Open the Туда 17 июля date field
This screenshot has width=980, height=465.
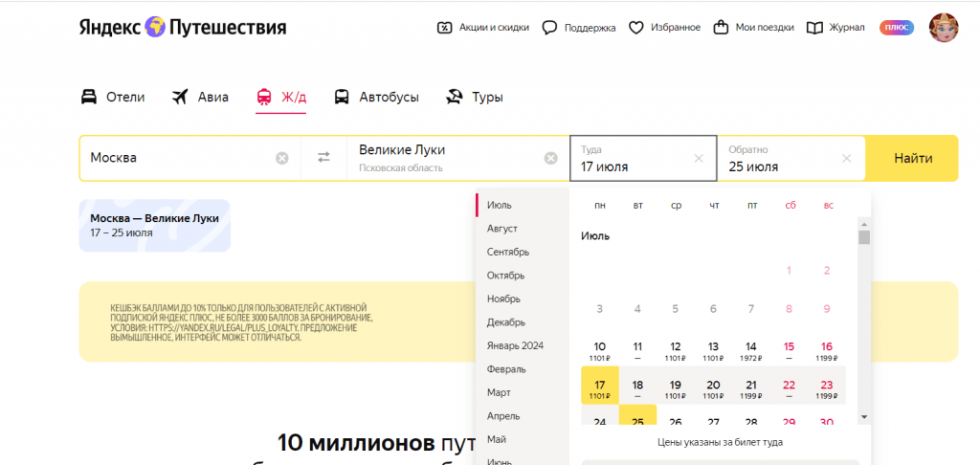coord(643,158)
